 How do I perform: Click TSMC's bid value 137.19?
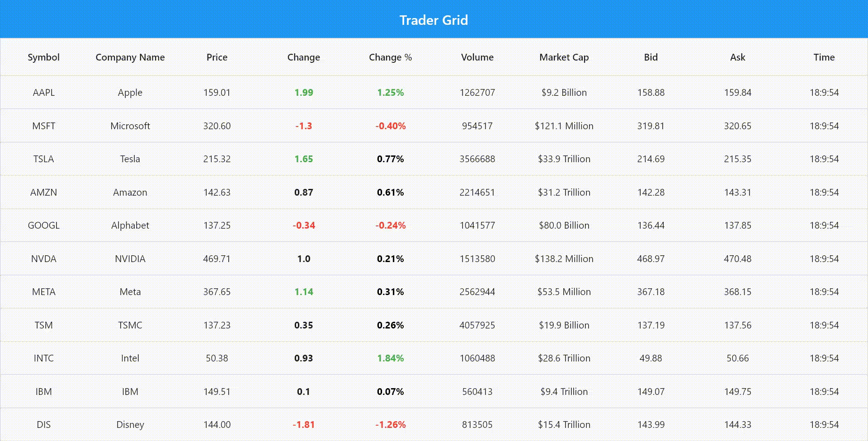651,325
